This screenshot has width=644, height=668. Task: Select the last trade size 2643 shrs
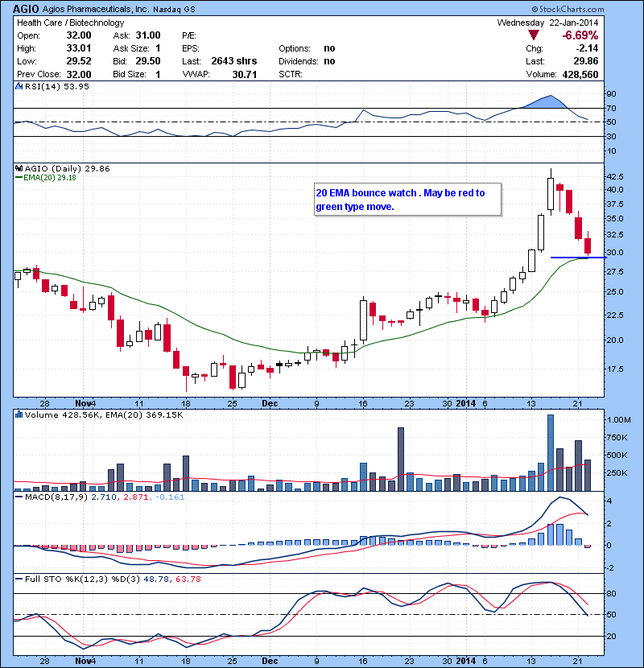(234, 61)
